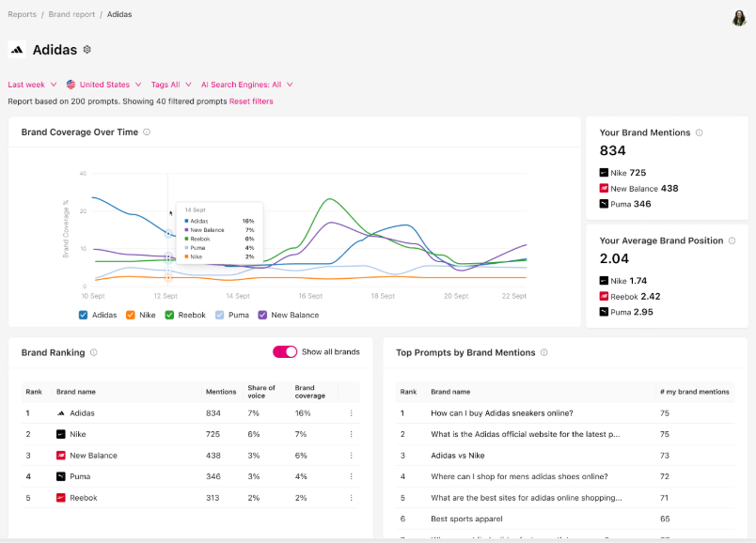
Task: Click the Reset filters link
Action: (x=251, y=101)
